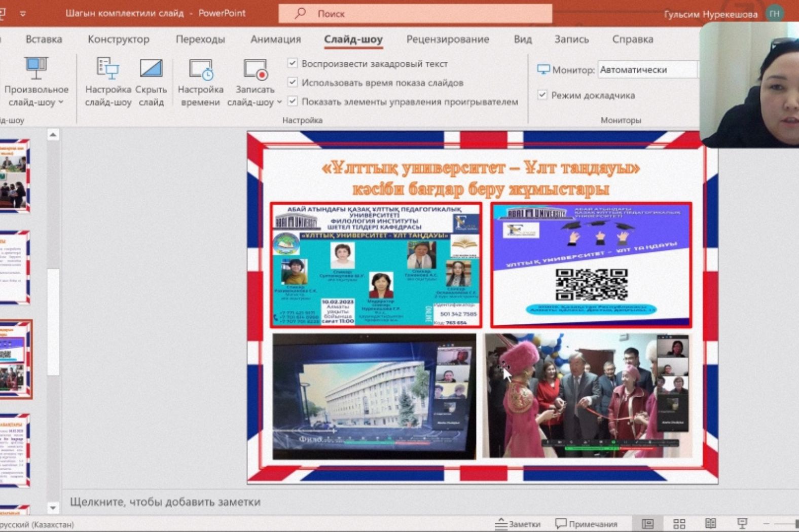The image size is (799, 532).
Task: Toggle 'Режим докладчика' checkbox
Action: [x=542, y=95]
